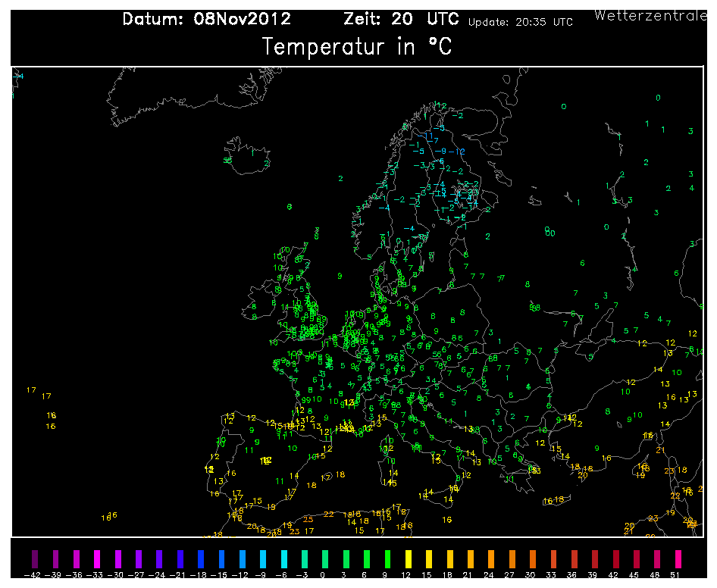Click the -39 legend color swatch
This screenshot has width=717, height=588.
pyautogui.click(x=56, y=559)
